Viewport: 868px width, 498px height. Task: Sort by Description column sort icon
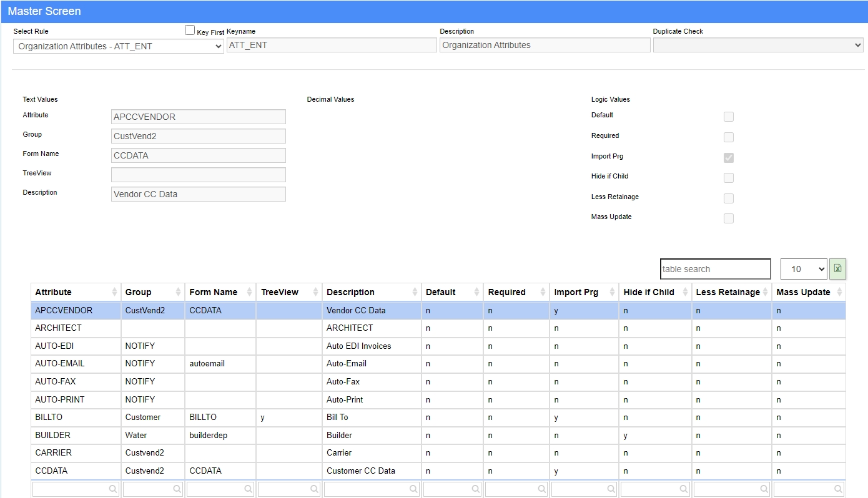pyautogui.click(x=415, y=292)
